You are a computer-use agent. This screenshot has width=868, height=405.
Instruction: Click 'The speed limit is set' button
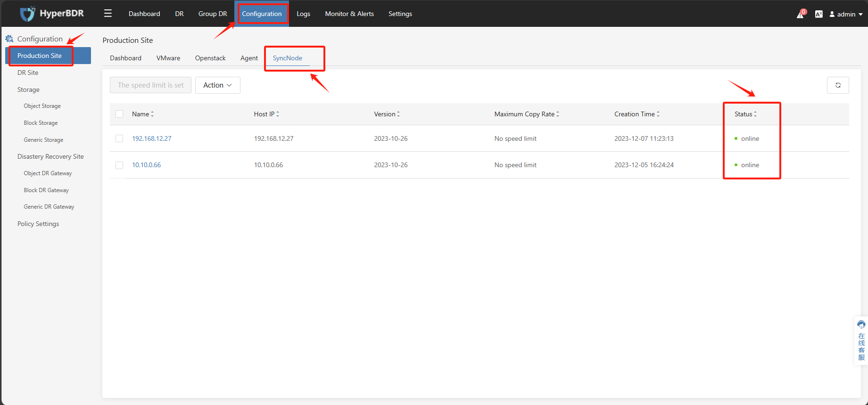click(151, 85)
